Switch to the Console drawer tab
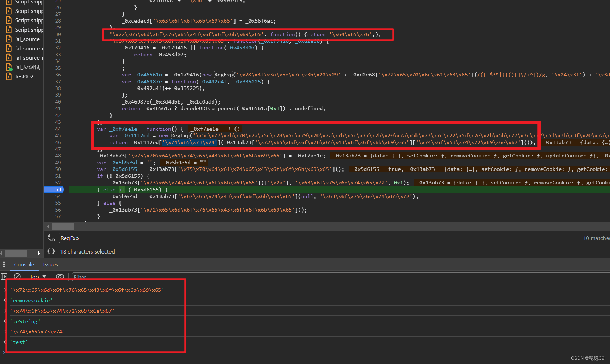The height and width of the screenshot is (364, 610). click(x=24, y=264)
